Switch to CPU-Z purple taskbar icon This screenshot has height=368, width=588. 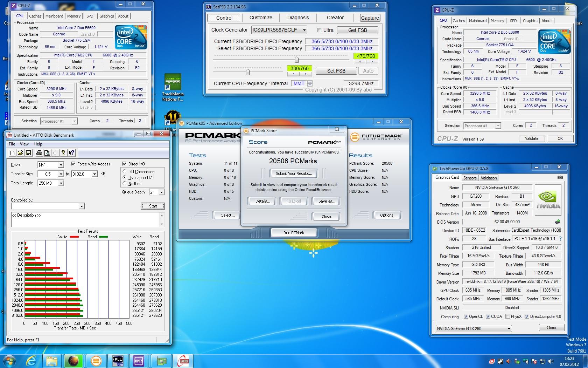pyautogui.click(x=139, y=361)
